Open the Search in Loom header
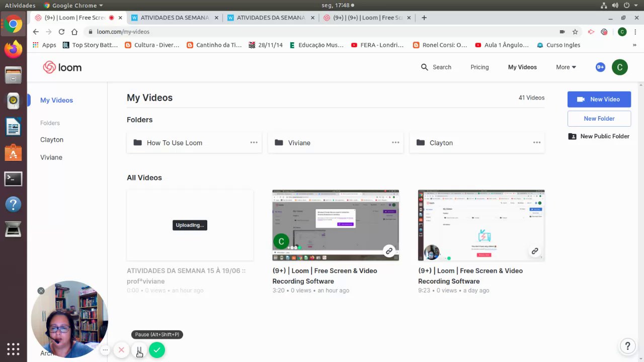Image resolution: width=644 pixels, height=362 pixels. click(x=436, y=67)
